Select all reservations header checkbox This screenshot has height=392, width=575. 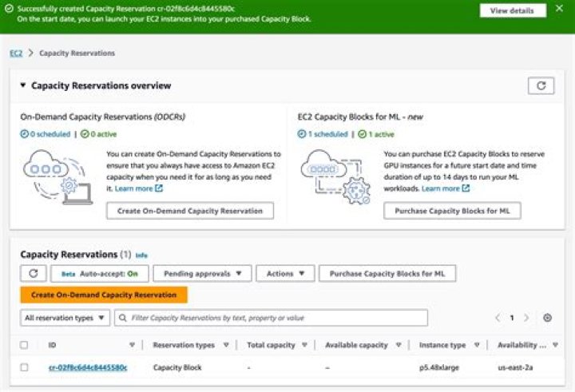pos(24,346)
